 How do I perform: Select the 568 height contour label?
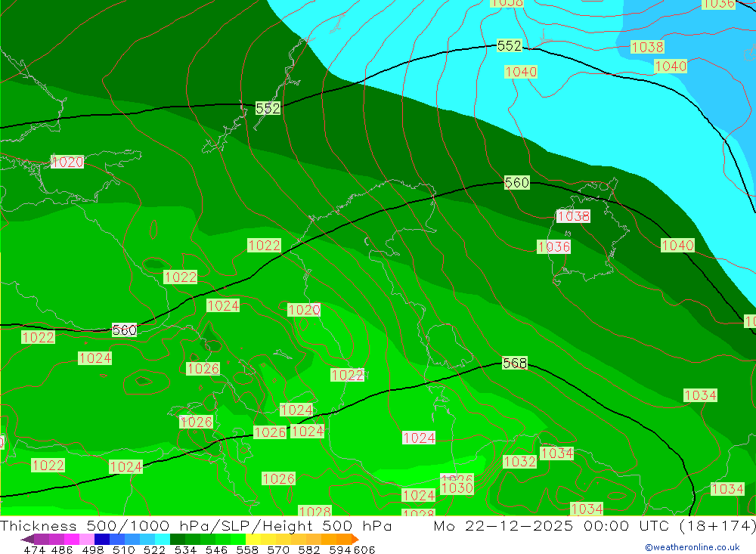pyautogui.click(x=515, y=363)
